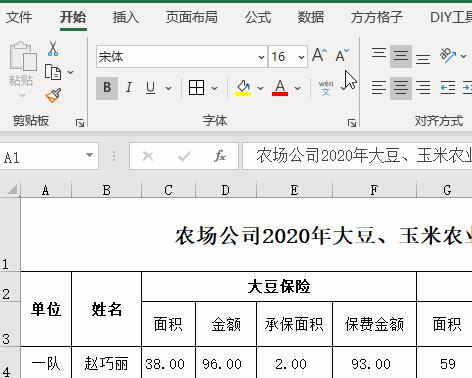This screenshot has height=378, width=472.
Task: Decrease font size with small A icon
Action: pos(342,55)
